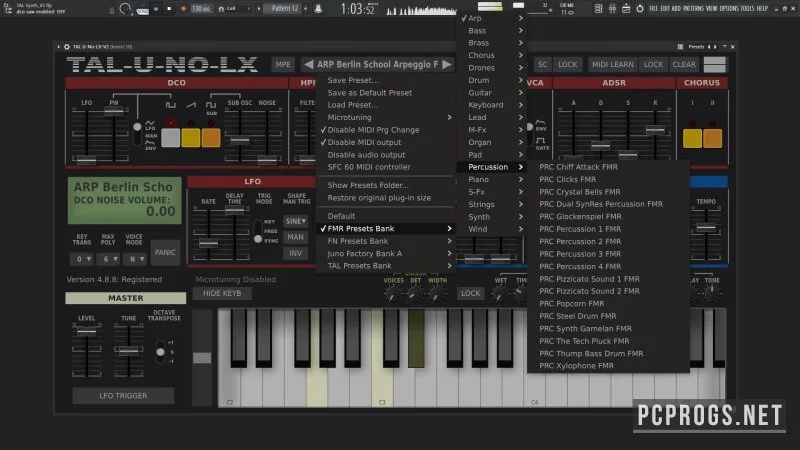Viewport: 800px width, 450px height.
Task: Click the LFO TRIGGER button
Action: 123,396
